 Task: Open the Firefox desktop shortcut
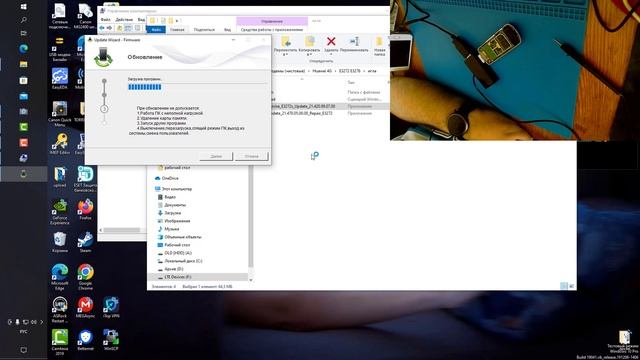point(85,210)
